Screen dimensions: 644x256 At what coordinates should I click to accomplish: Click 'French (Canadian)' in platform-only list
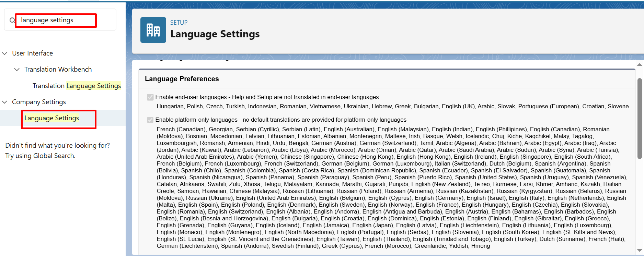pyautogui.click(x=181, y=129)
